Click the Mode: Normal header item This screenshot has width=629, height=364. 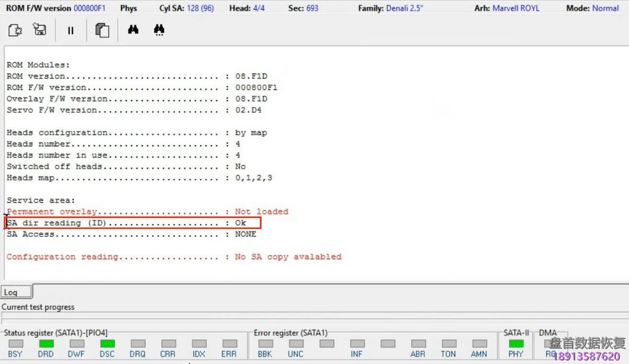click(x=592, y=8)
